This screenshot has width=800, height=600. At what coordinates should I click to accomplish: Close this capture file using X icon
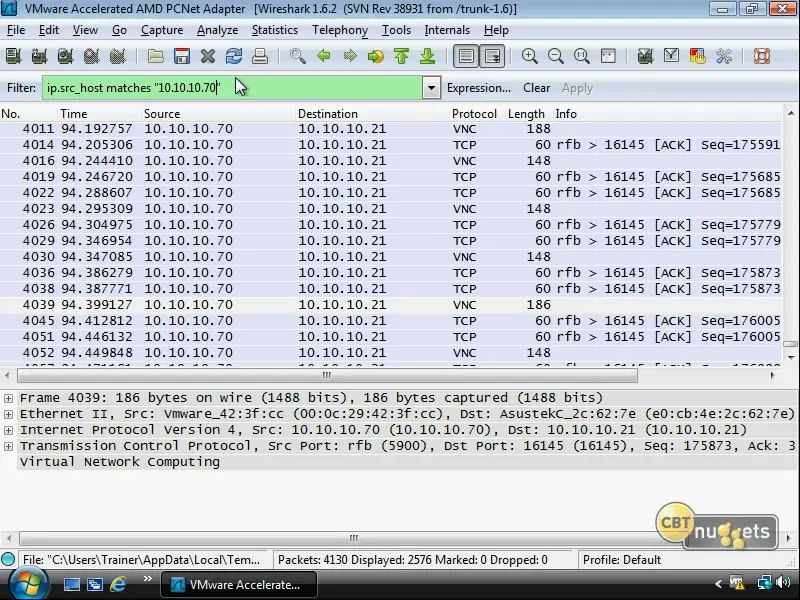tap(208, 56)
